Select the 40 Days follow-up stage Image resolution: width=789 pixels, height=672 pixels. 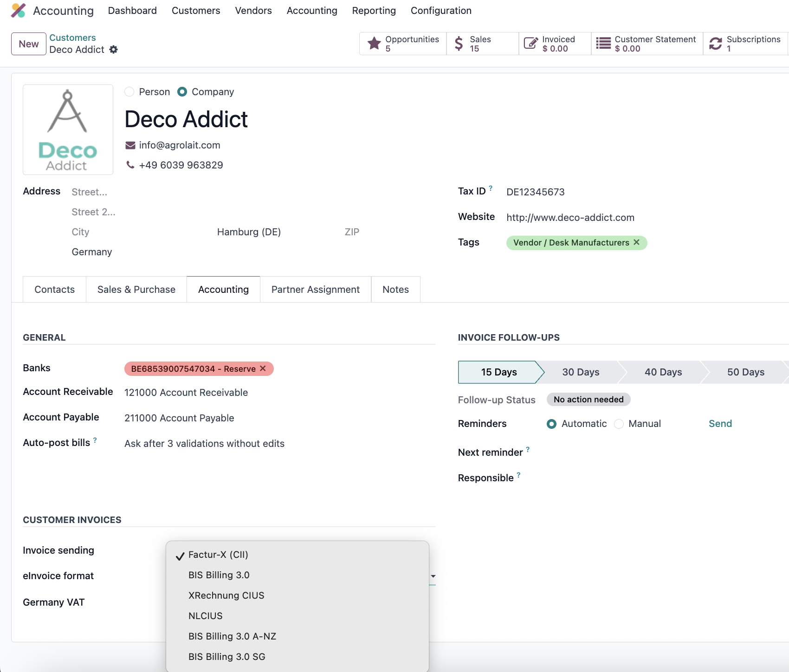(x=663, y=372)
